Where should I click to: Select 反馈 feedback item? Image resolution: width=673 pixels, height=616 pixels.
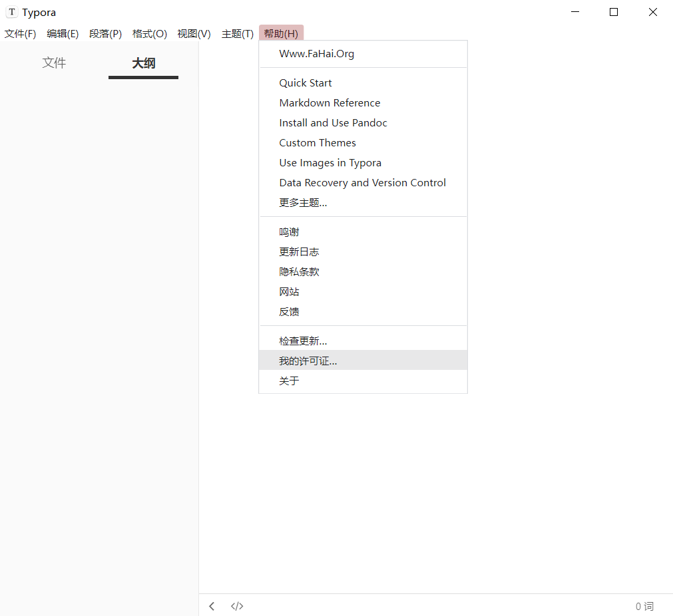pyautogui.click(x=363, y=312)
